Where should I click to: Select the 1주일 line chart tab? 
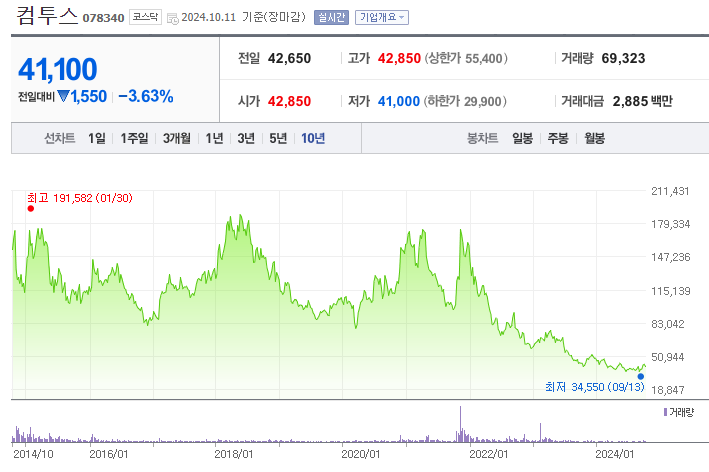(x=134, y=138)
